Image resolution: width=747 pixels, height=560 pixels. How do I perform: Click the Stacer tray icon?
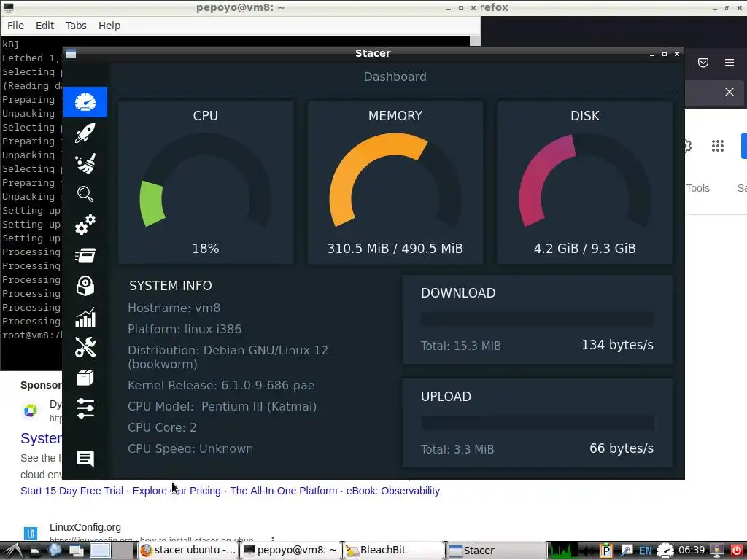[665, 551]
